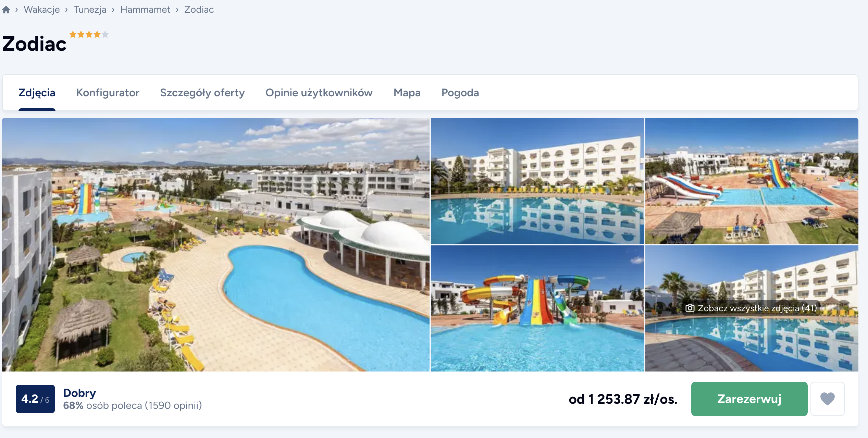The height and width of the screenshot is (438, 868).
Task: Open the Tunezja breadcrumb link
Action: point(90,10)
